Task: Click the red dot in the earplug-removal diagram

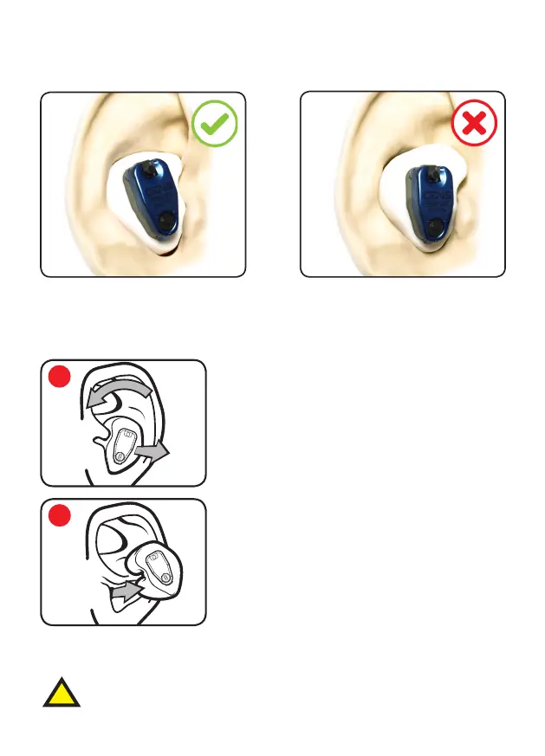Action: (x=60, y=515)
